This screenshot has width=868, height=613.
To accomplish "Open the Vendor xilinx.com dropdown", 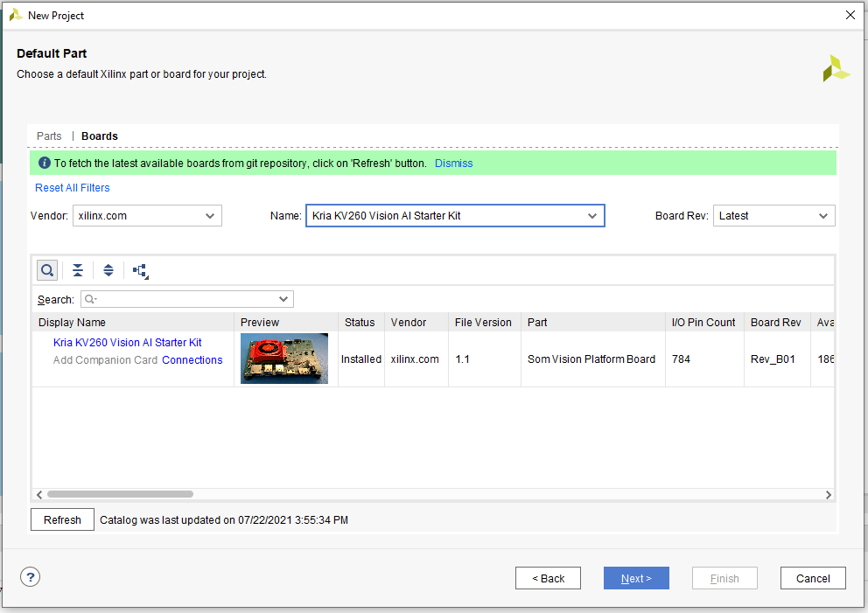I will click(x=147, y=216).
